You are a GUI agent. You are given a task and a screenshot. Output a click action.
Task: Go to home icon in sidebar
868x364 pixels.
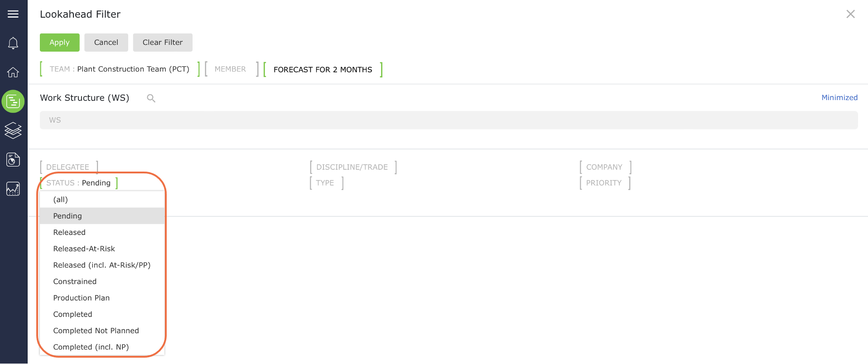click(13, 72)
